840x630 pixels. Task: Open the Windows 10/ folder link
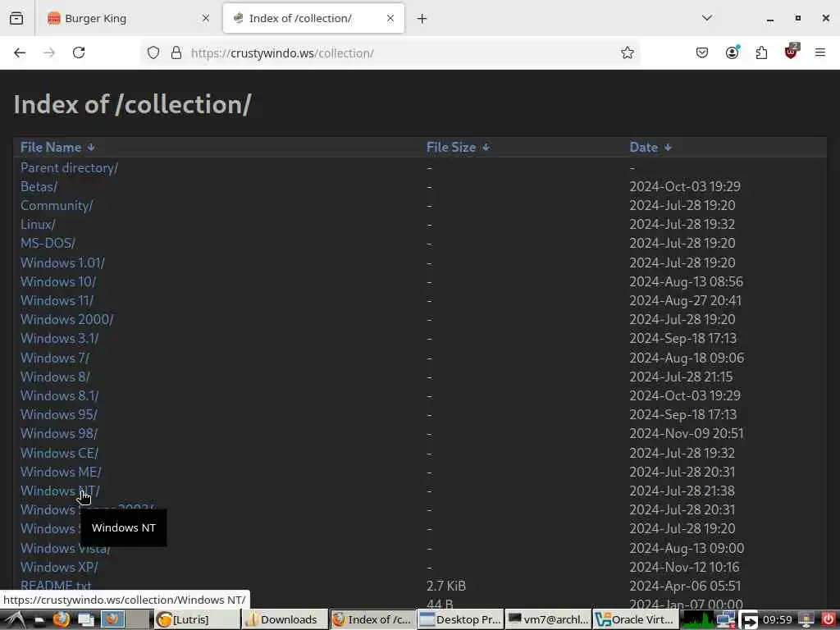[x=58, y=282]
